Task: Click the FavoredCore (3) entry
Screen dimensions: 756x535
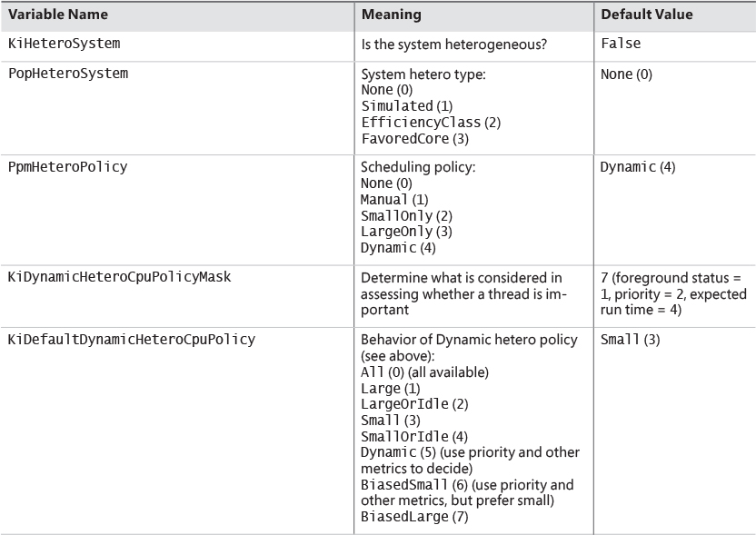Action: (416, 137)
